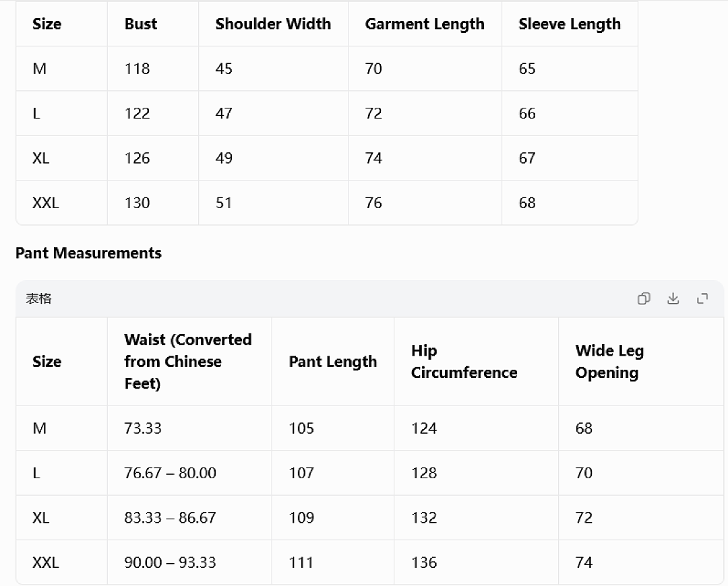Select the hip value 136 cell

pyautogui.click(x=476, y=562)
